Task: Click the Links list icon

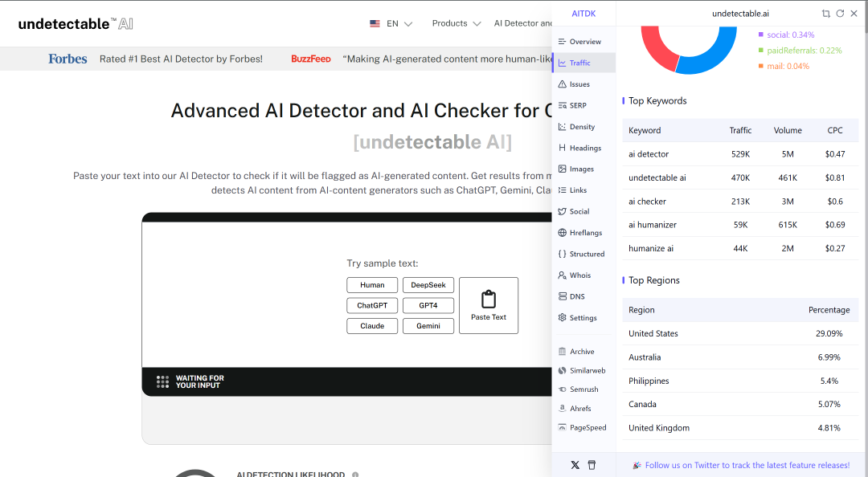Action: pos(563,190)
